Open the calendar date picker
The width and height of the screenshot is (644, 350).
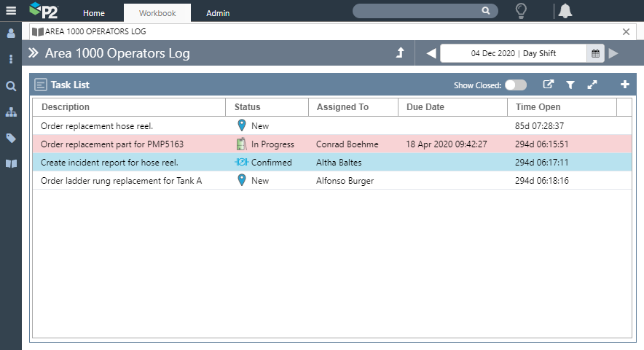pyautogui.click(x=595, y=53)
